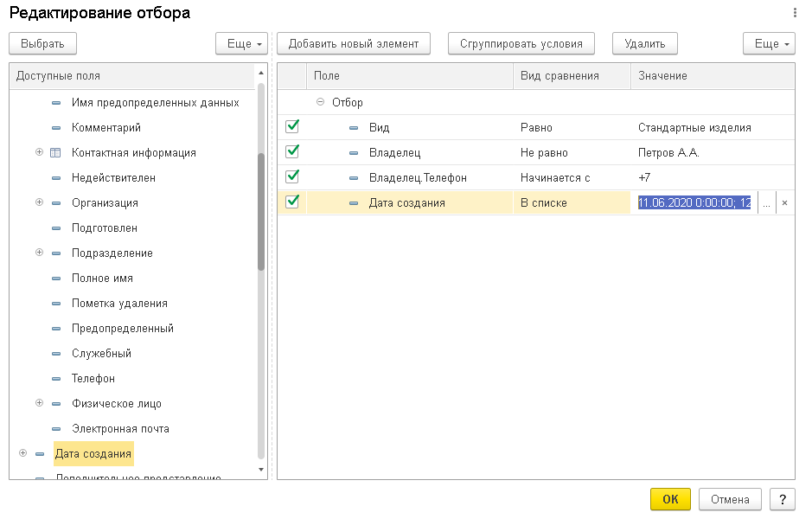812x519 pixels.
Task: Click the Дата создания value input field
Action: coord(694,202)
